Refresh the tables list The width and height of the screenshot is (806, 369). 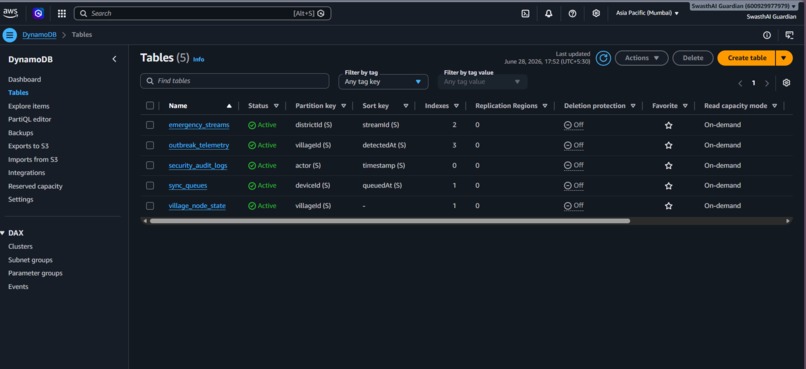[x=603, y=58]
